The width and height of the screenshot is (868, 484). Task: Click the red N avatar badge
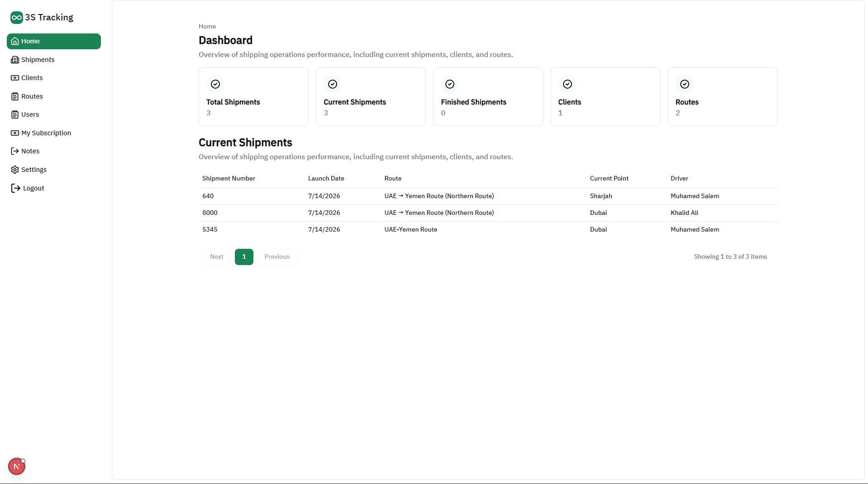(x=17, y=466)
